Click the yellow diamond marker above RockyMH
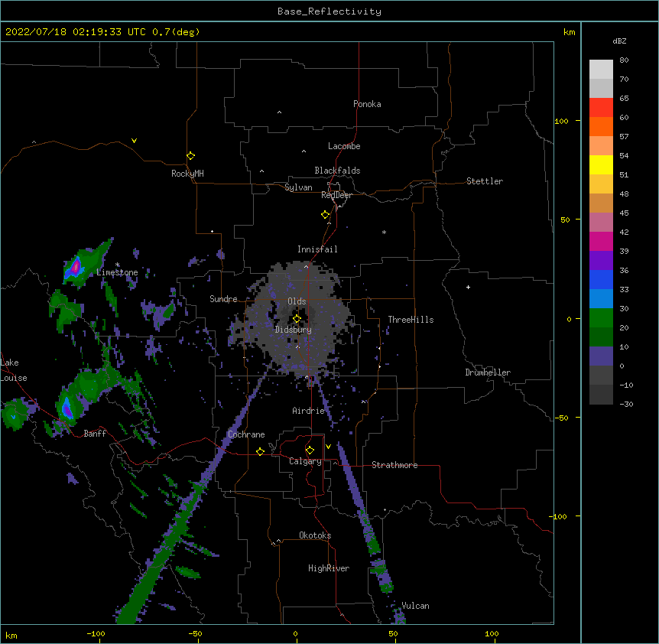The height and width of the screenshot is (644, 659). tap(190, 156)
